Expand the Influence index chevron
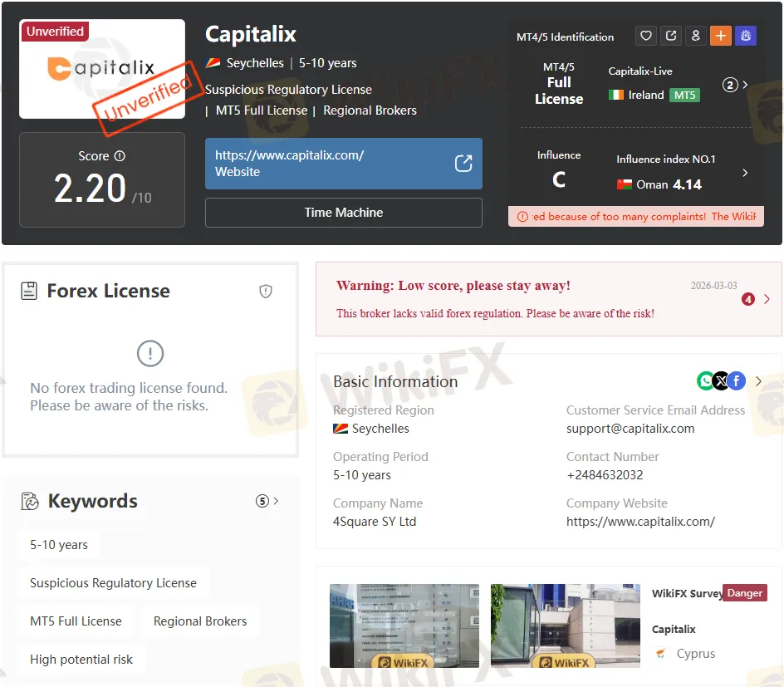 (746, 173)
